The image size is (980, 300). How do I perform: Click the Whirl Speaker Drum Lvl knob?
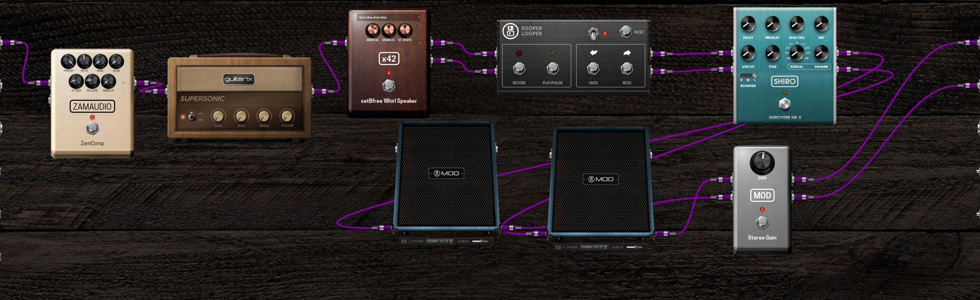[x=389, y=30]
